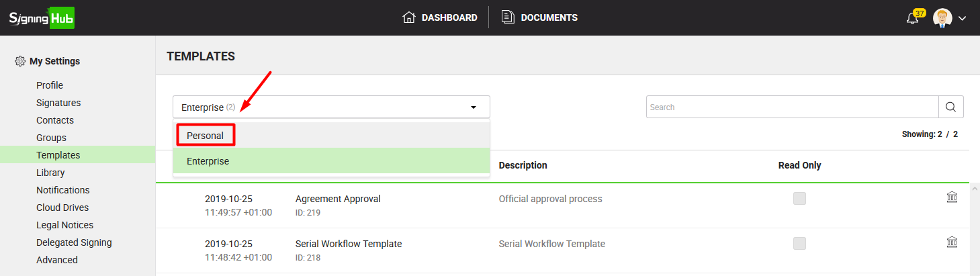The image size is (980, 276).
Task: Toggle Read Only checkbox for Serial Workflow Template
Action: pos(799,244)
